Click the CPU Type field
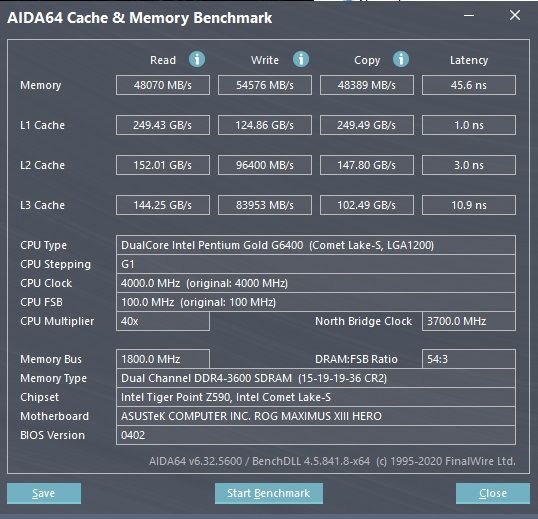Image resolution: width=538 pixels, height=519 pixels. click(316, 245)
